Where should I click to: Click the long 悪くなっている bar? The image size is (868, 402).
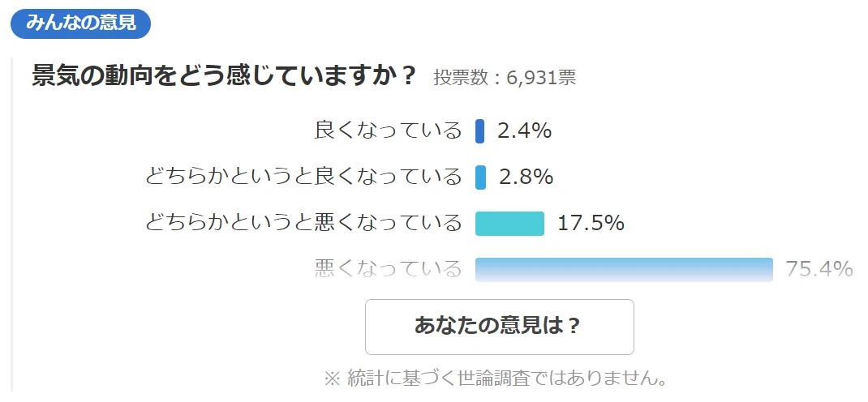(624, 269)
